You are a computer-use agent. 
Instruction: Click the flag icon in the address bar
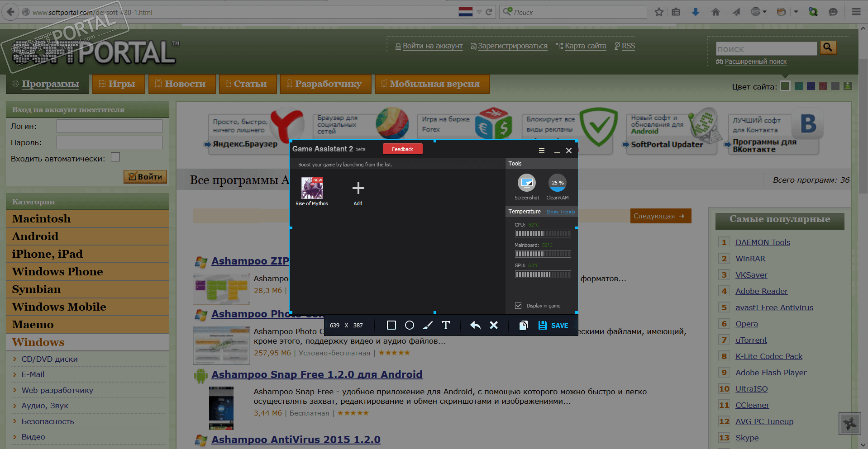point(465,12)
